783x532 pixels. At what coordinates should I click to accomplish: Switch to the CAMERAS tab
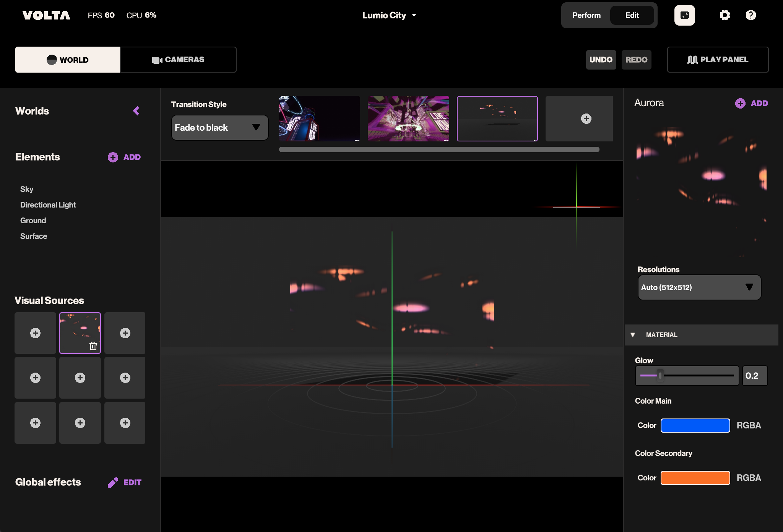click(x=178, y=60)
